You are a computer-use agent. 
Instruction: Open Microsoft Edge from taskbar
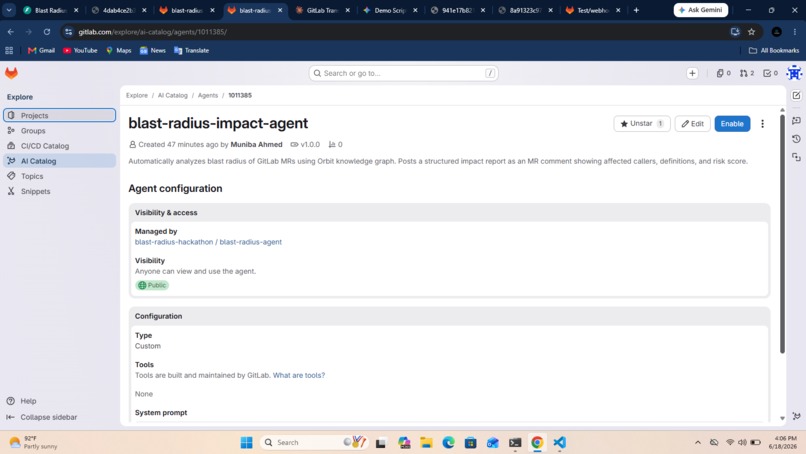[448, 442]
